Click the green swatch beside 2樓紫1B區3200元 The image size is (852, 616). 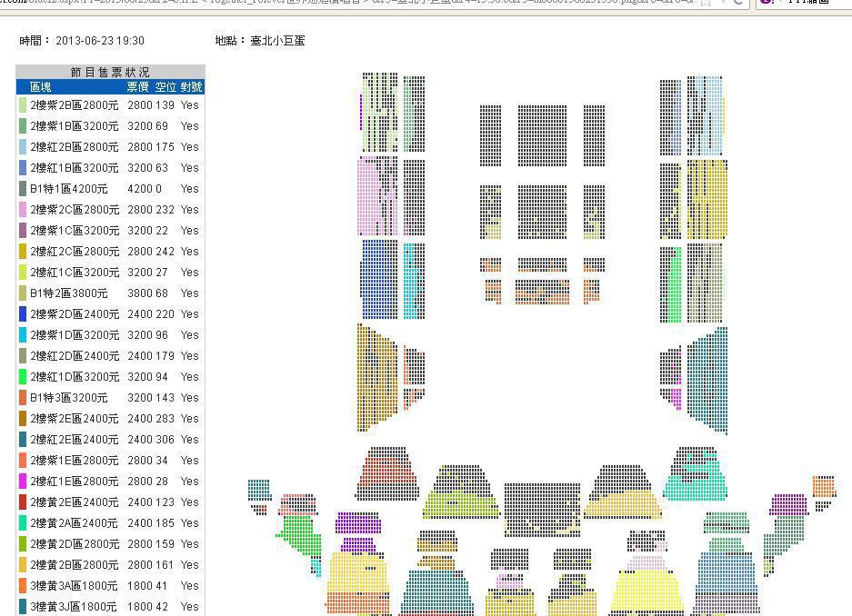coord(23,126)
